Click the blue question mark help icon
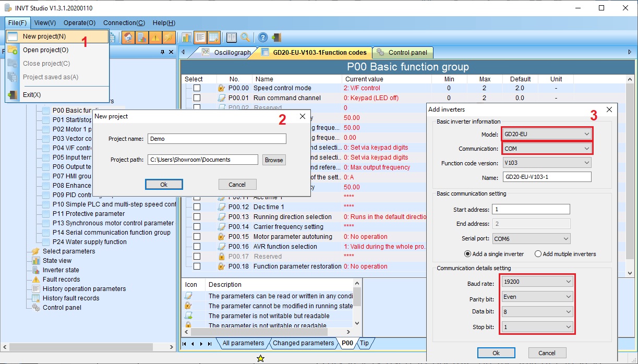 click(x=263, y=38)
